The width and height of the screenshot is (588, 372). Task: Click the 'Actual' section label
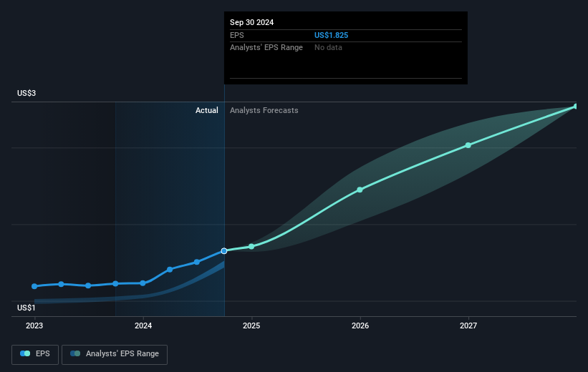(x=207, y=110)
